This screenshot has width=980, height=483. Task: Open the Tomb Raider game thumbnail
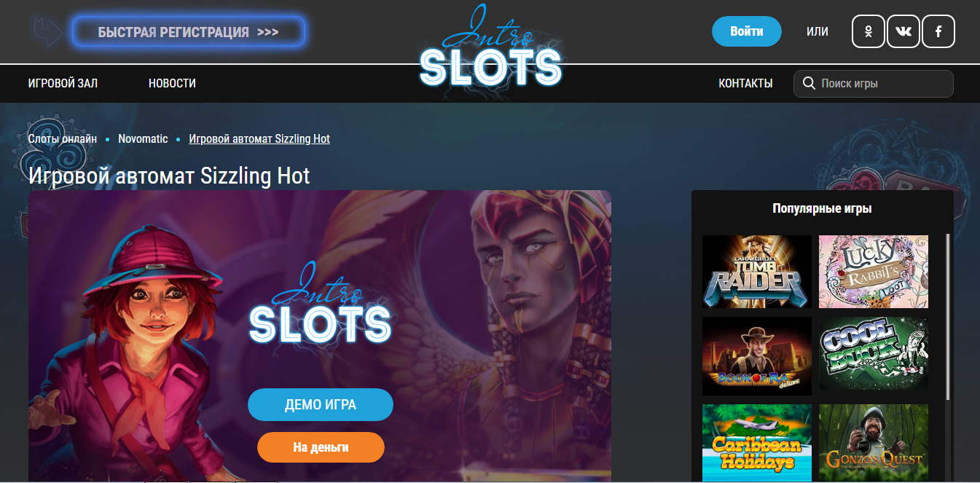(757, 272)
